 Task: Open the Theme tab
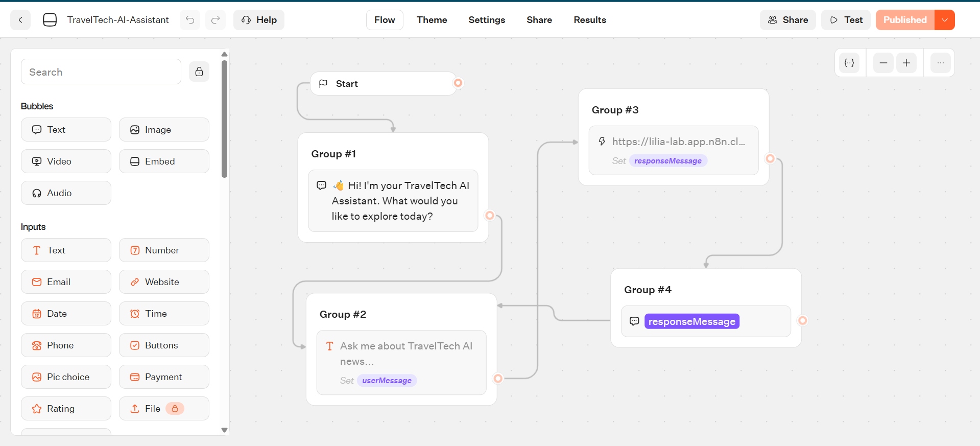[432, 20]
